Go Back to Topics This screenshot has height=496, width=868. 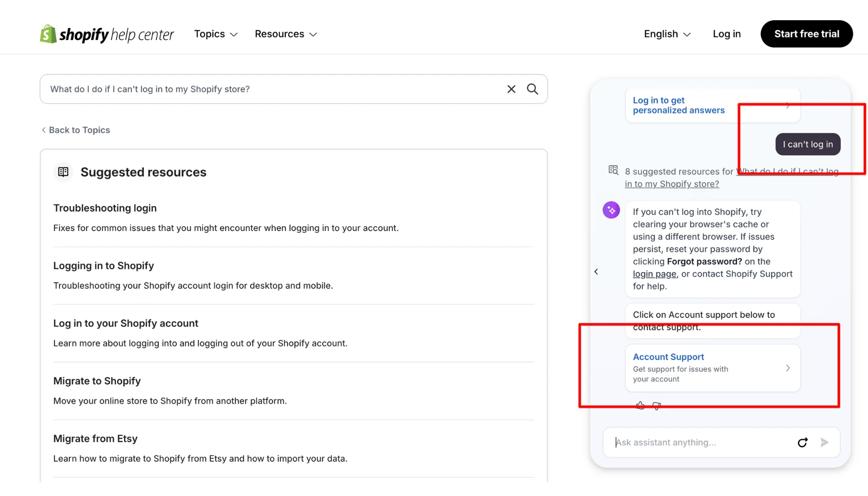tap(76, 130)
